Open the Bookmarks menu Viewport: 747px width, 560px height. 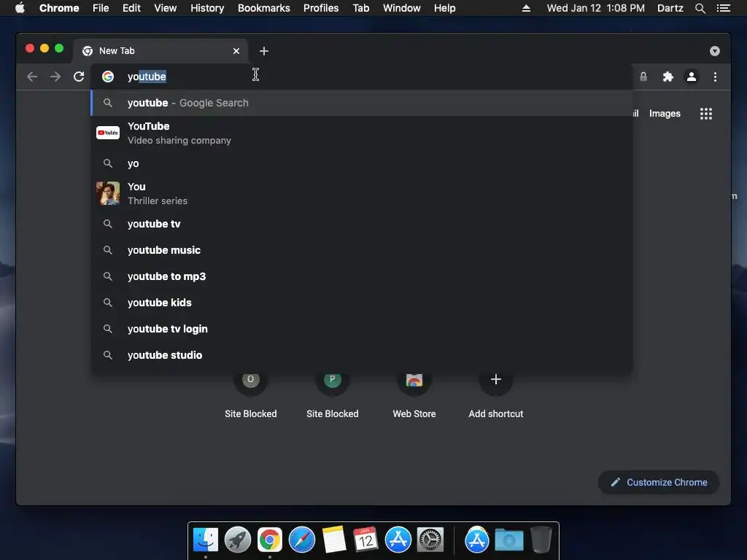(264, 8)
